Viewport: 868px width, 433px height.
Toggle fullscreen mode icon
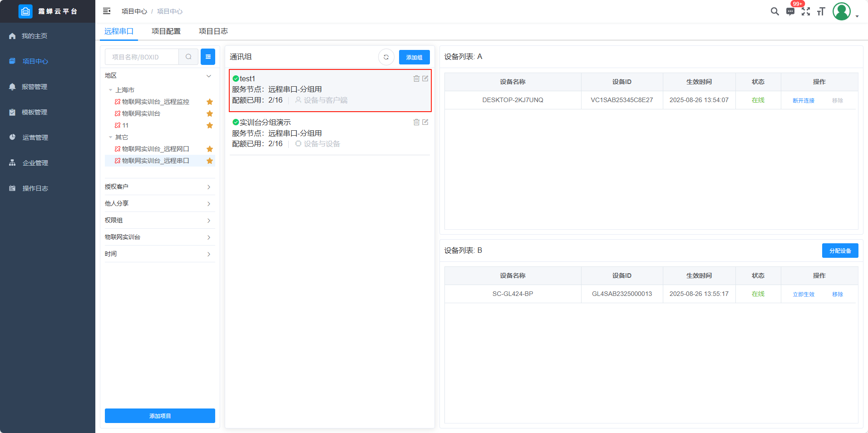(806, 11)
